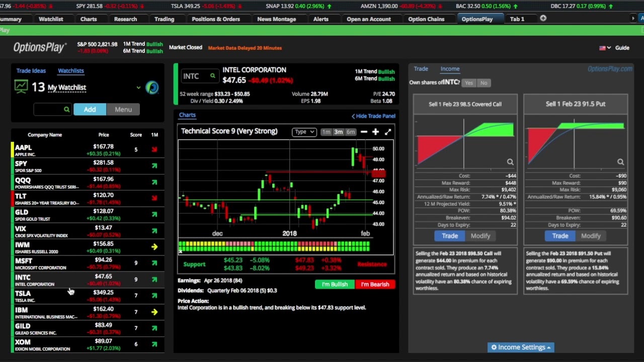Click Modify under the Covered Call strategy
The width and height of the screenshot is (644, 362).
point(480,236)
